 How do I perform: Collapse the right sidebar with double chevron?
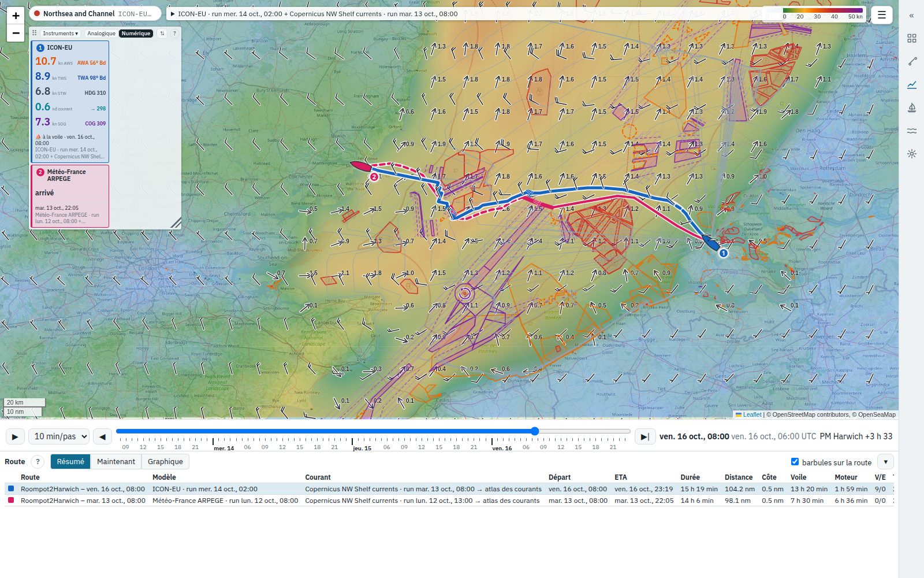pos(912,16)
